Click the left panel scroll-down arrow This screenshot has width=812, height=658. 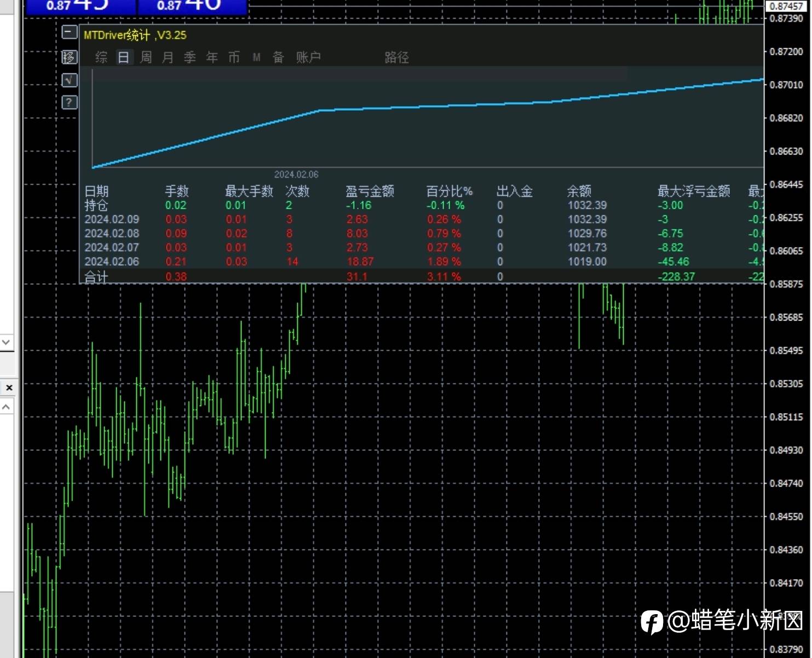tap(6, 342)
